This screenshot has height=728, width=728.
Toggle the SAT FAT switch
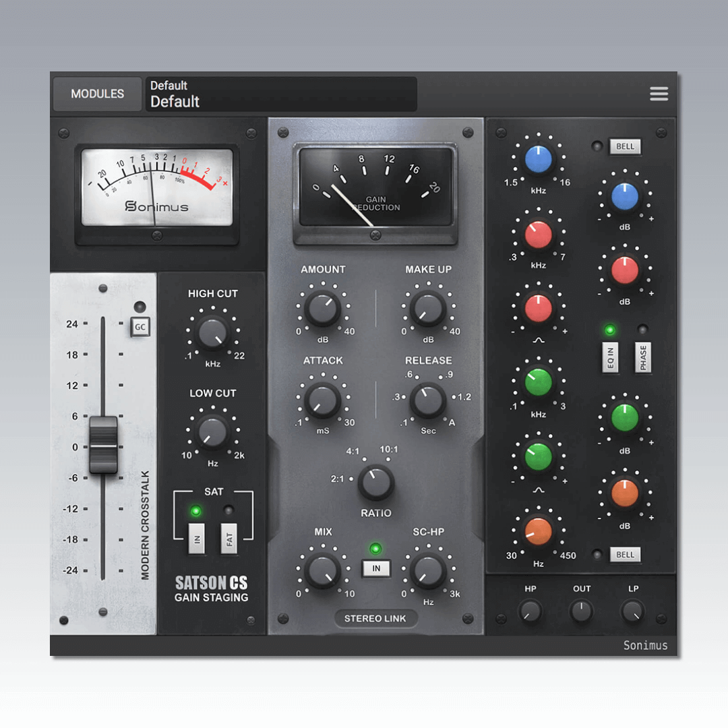click(229, 539)
